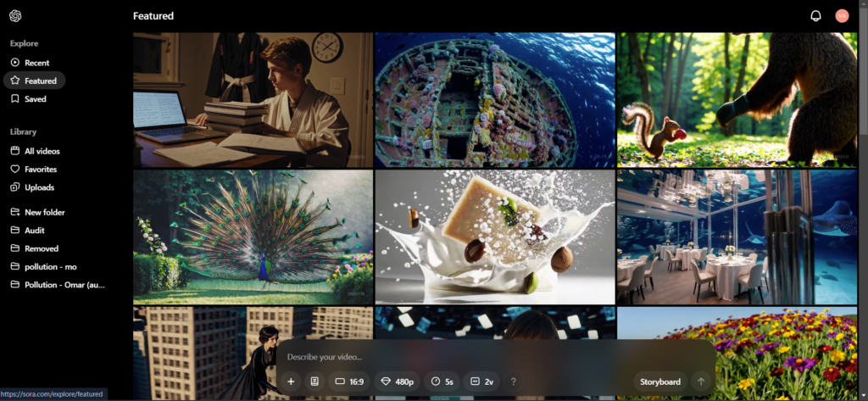Screen dimensions: 868x401
Task: Click the Saved bookmark icon
Action: 15,99
